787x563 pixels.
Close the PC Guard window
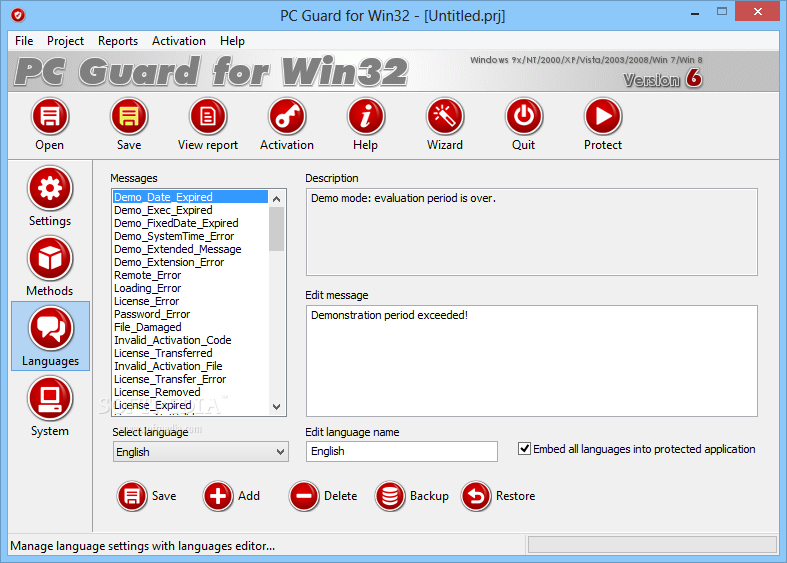757,11
